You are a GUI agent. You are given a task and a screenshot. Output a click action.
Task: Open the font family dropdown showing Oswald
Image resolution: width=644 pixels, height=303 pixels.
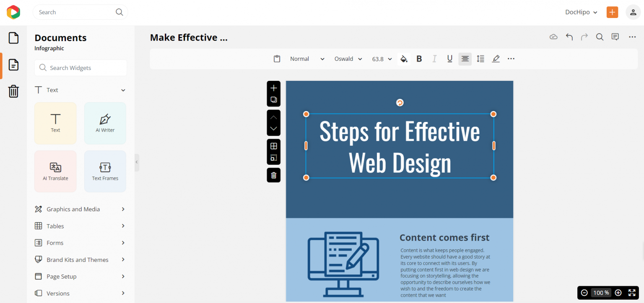[348, 59]
